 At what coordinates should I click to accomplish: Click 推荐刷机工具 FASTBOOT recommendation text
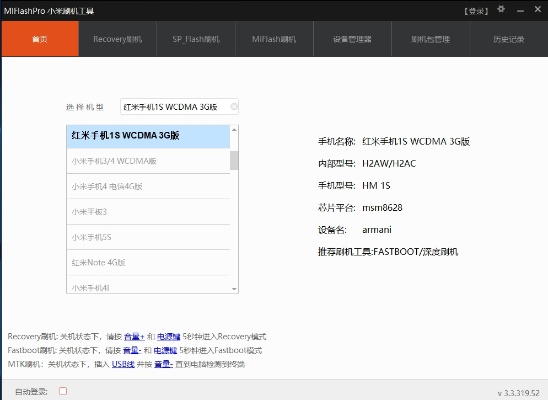coord(388,252)
